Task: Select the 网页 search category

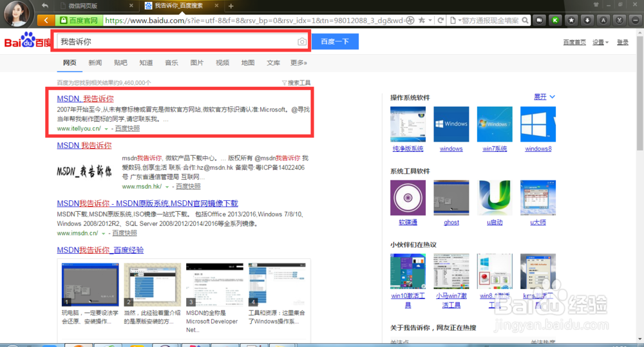Action: [70, 62]
